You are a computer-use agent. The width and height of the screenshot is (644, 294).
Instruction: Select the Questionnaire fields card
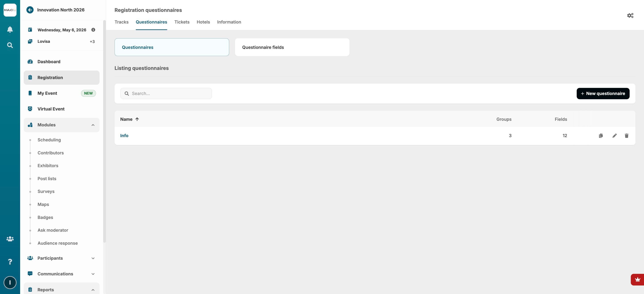click(292, 47)
